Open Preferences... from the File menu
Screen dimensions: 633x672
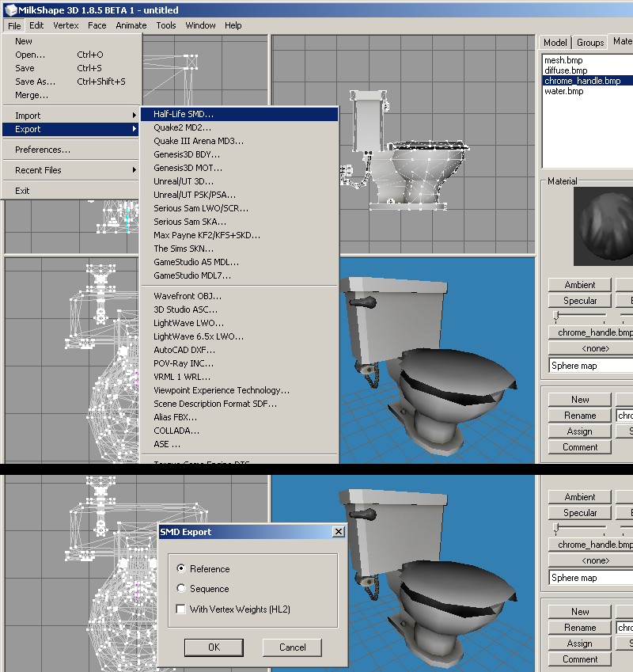pos(71,150)
